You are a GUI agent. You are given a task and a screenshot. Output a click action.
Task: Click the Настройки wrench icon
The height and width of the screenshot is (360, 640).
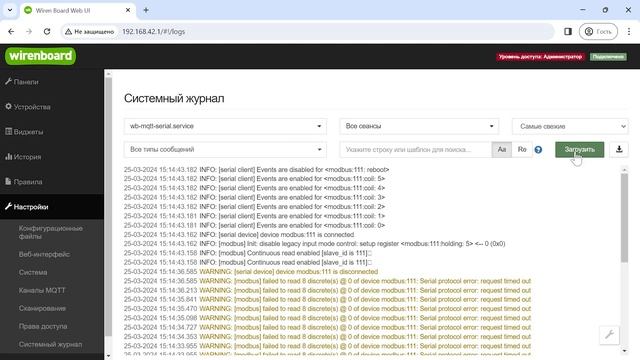[x=8, y=207]
